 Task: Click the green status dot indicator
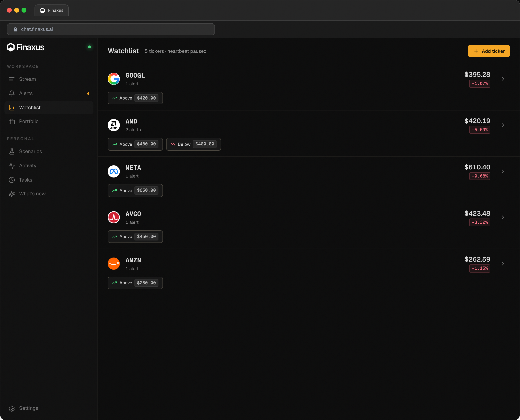(x=90, y=47)
